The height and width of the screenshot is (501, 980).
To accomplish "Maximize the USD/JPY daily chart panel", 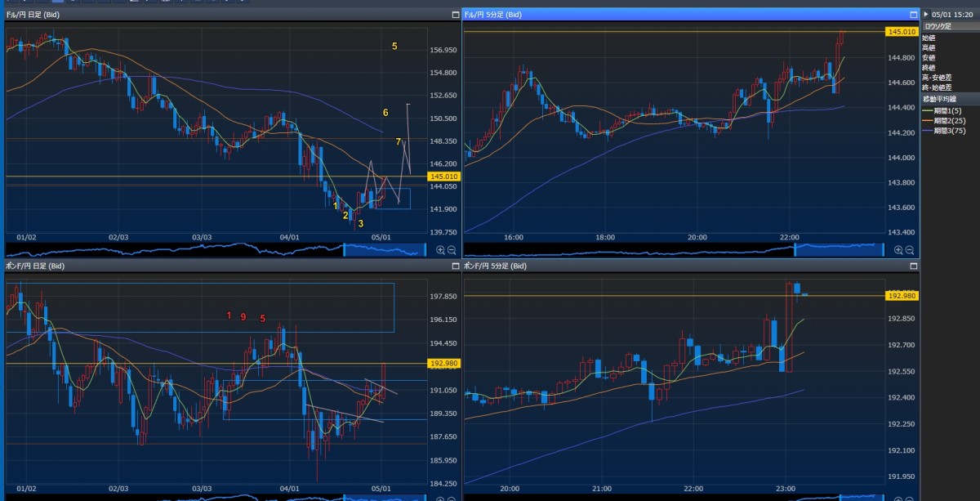I will pos(456,15).
